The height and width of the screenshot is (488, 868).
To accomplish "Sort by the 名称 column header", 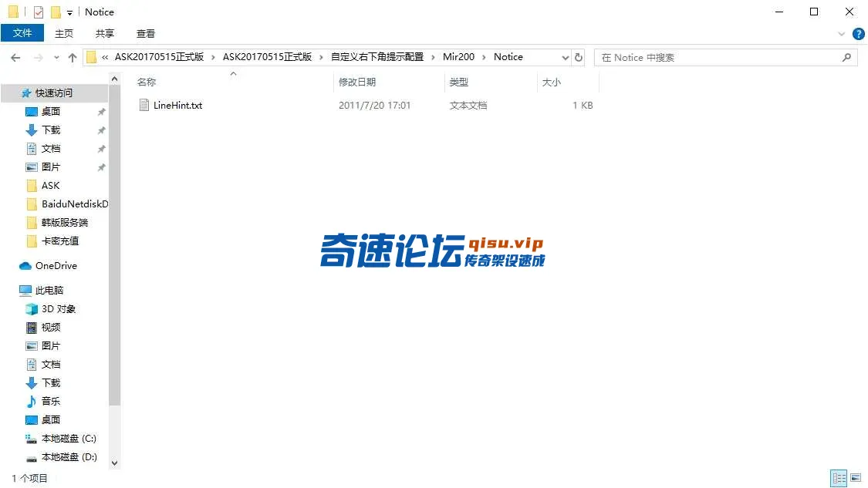I will click(x=146, y=82).
